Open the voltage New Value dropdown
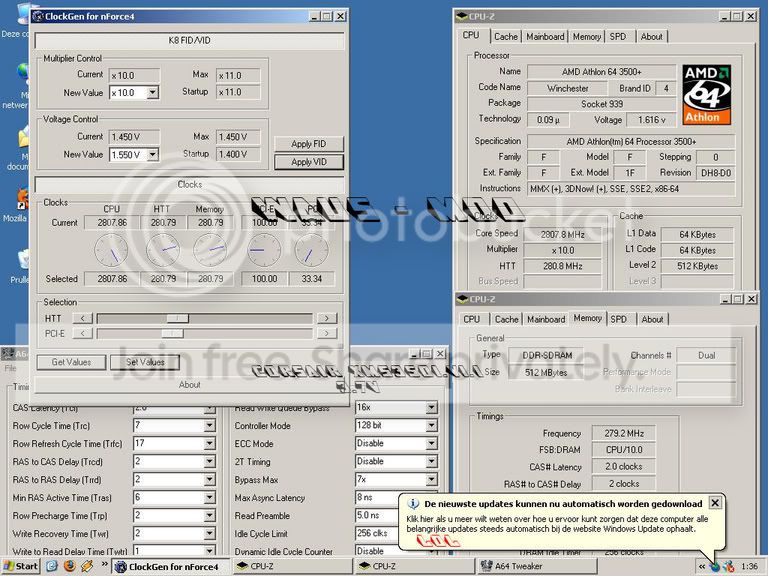This screenshot has width=768, height=576. tap(153, 155)
